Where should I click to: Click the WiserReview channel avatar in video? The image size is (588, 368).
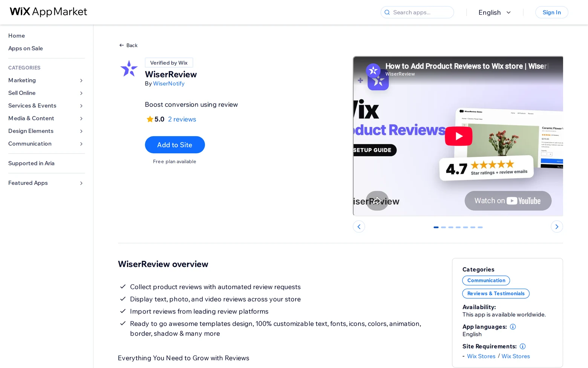point(373,71)
